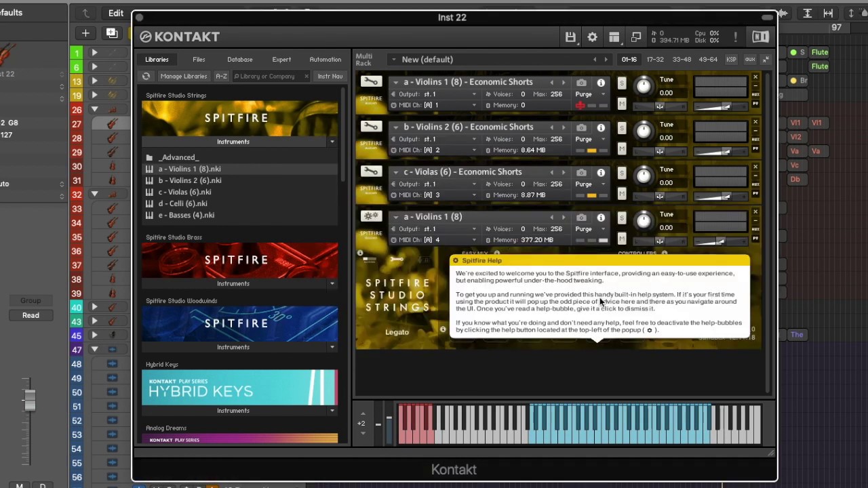Refresh the libraries list
This screenshot has width=868, height=488.
tap(146, 77)
